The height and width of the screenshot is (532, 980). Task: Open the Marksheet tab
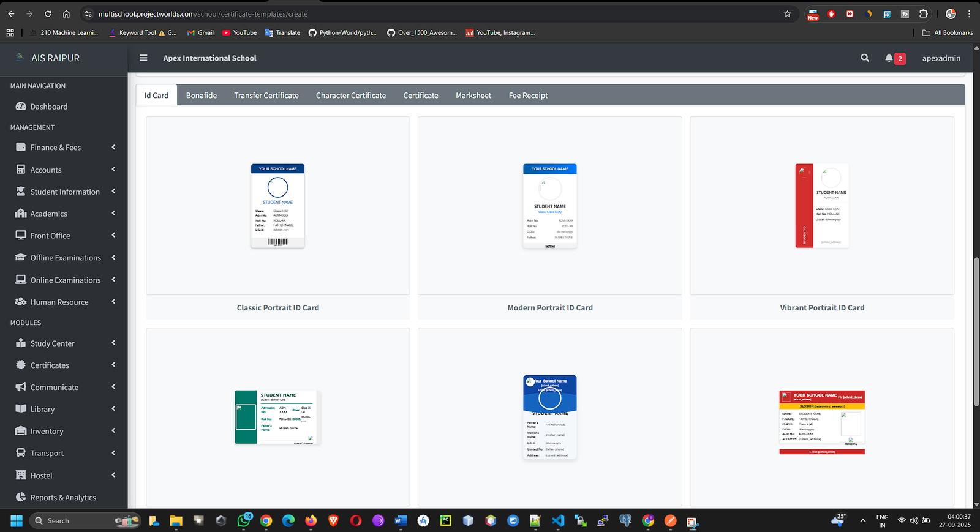[x=473, y=96]
